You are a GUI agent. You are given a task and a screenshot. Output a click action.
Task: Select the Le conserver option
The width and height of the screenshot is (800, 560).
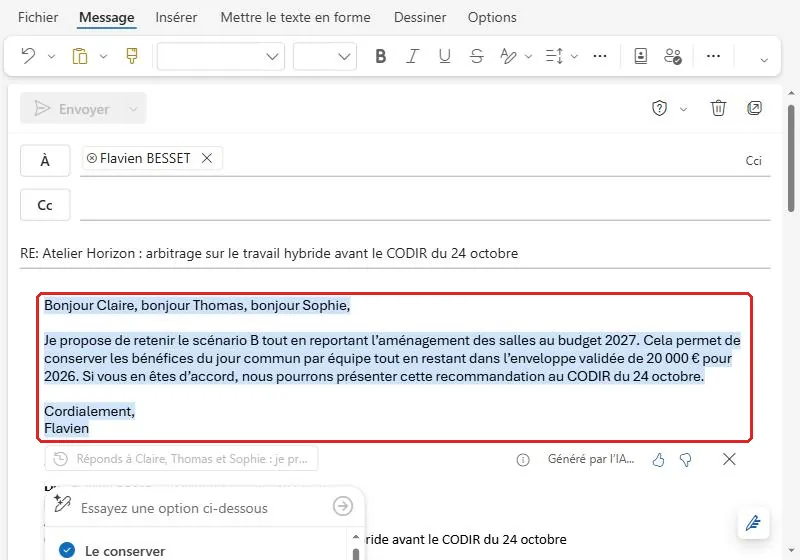click(x=125, y=551)
